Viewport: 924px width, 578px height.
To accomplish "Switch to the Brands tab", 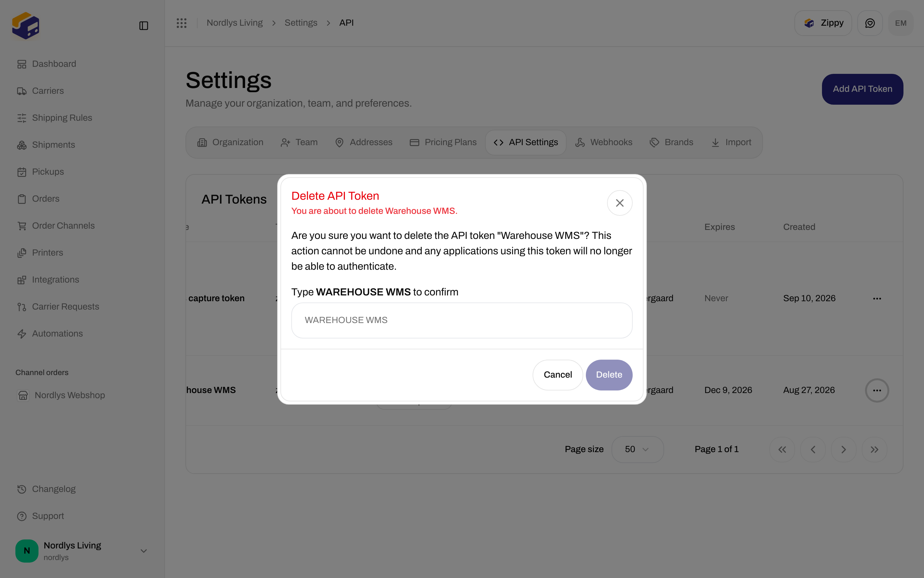I will (x=671, y=143).
